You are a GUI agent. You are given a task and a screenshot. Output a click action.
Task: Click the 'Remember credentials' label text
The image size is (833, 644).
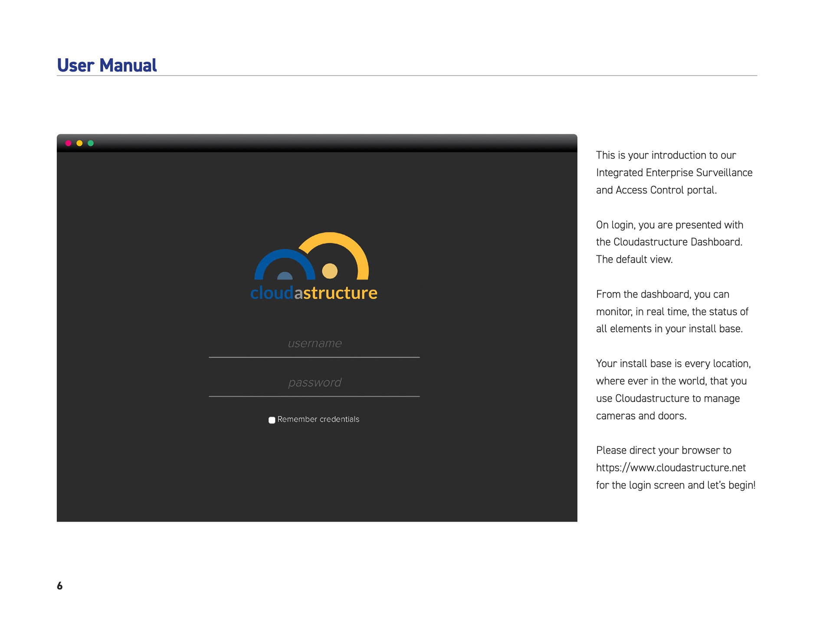coord(318,419)
